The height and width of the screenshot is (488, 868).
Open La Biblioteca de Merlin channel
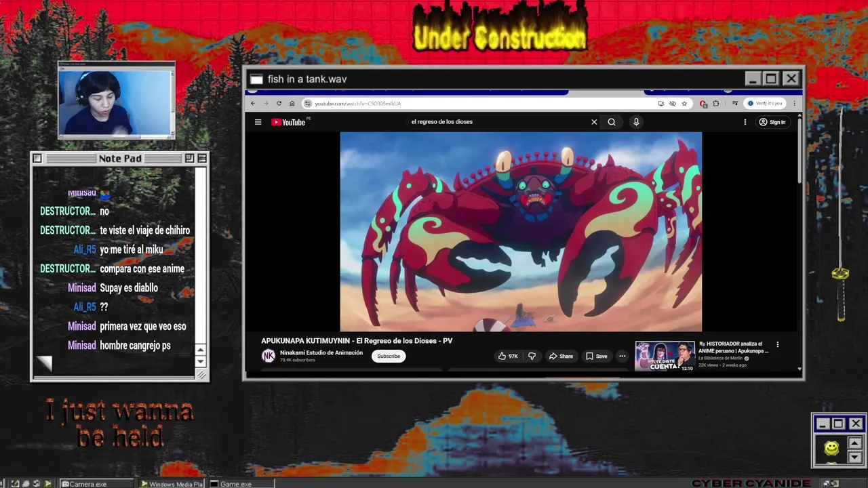click(x=722, y=359)
